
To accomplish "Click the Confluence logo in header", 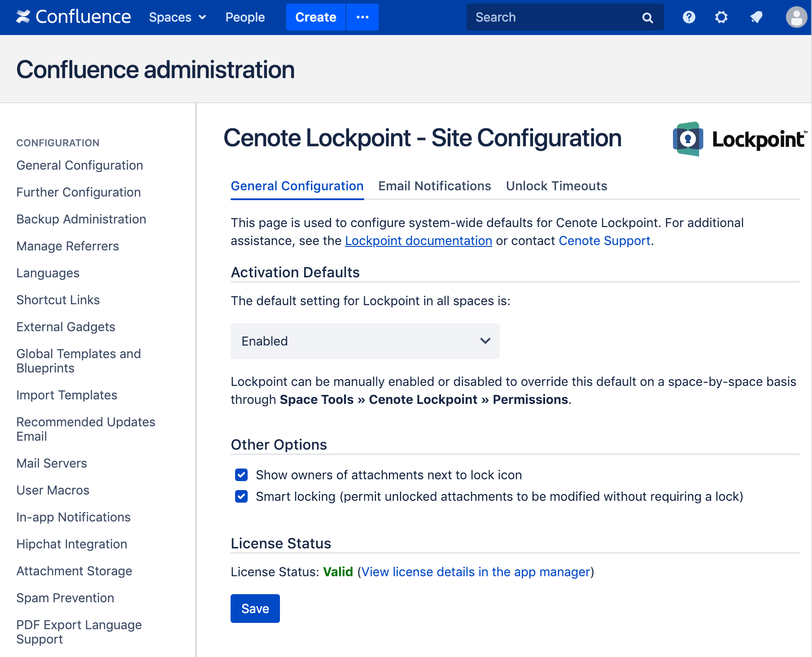I will (x=74, y=17).
